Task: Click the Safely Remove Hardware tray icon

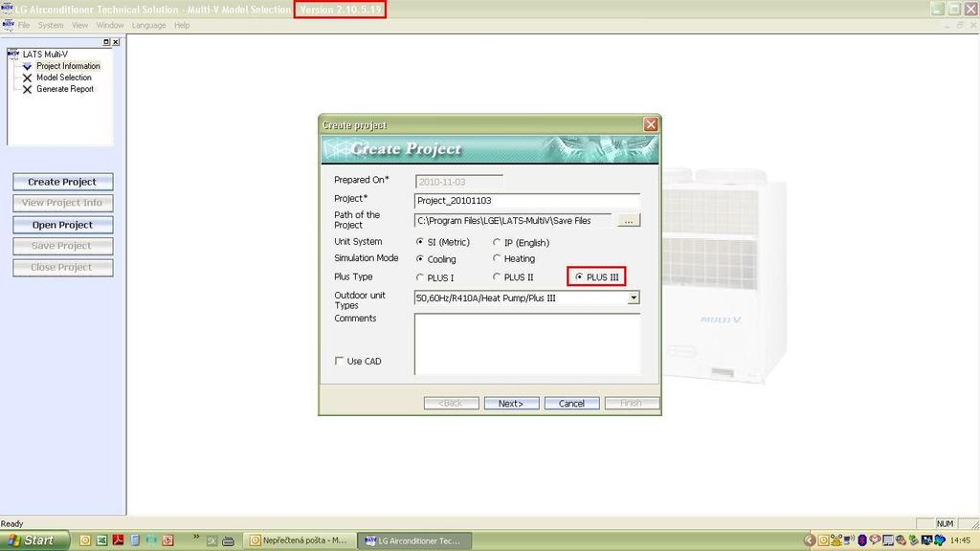Action: click(x=914, y=540)
